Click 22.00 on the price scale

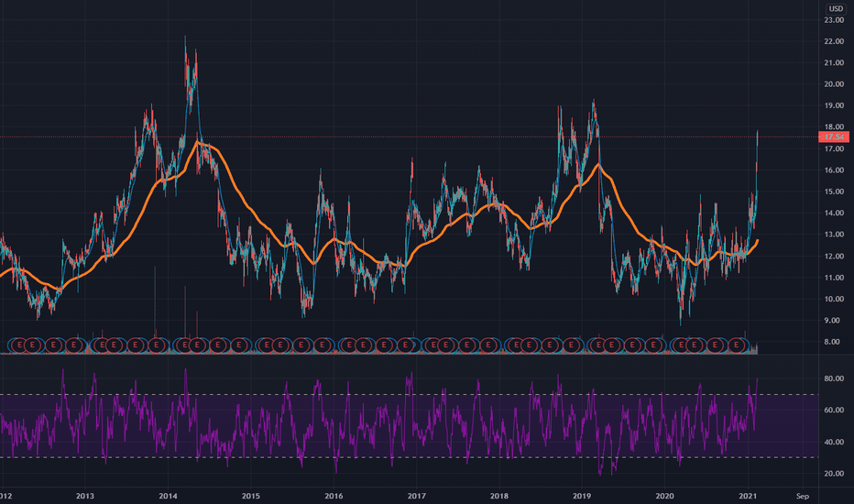pyautogui.click(x=834, y=41)
